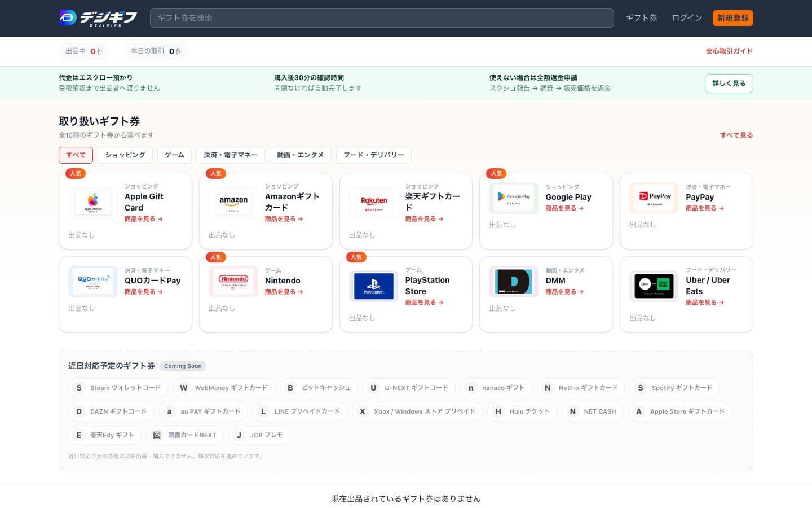Filter by 決済・電子マネー category
The image size is (812, 508).
click(x=231, y=155)
